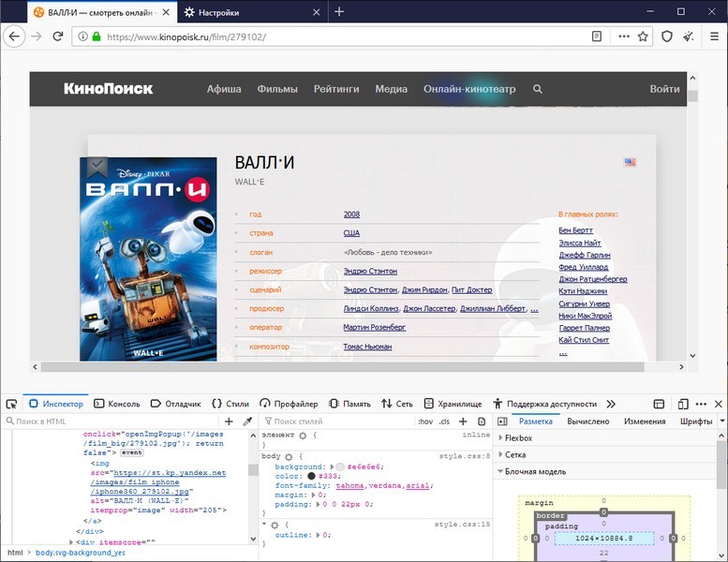The height and width of the screenshot is (562, 728).
Task: Toggle the :hov pseudo-class panel
Action: pos(424,421)
